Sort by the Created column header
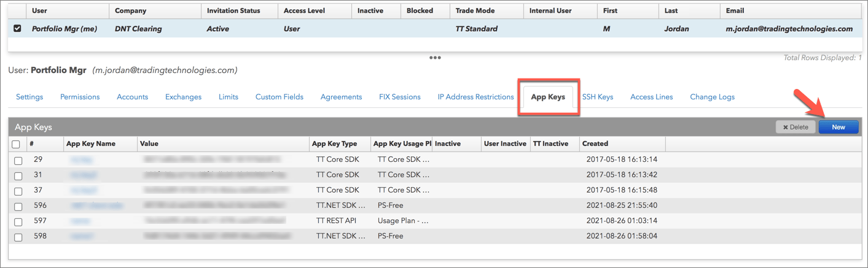 tap(622, 144)
